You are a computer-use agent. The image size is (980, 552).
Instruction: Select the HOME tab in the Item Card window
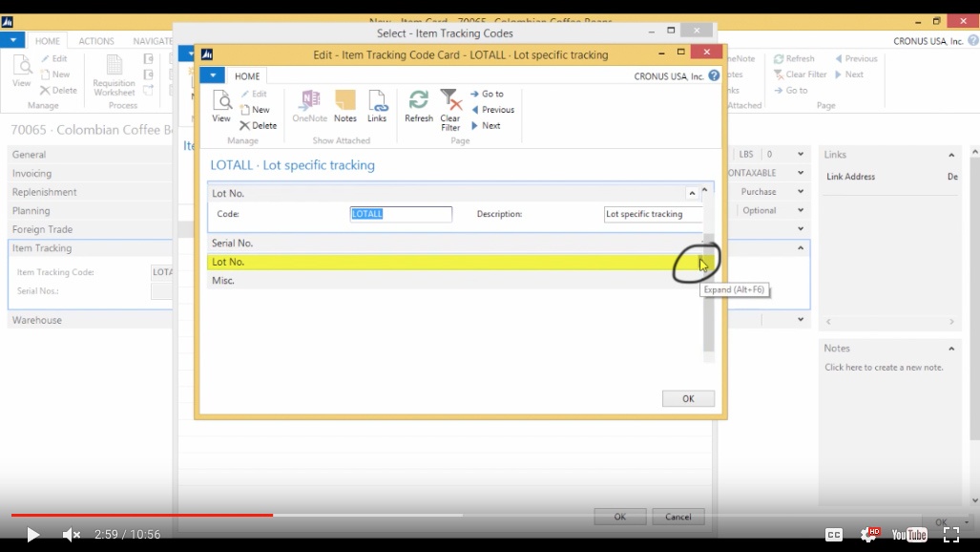tap(48, 41)
